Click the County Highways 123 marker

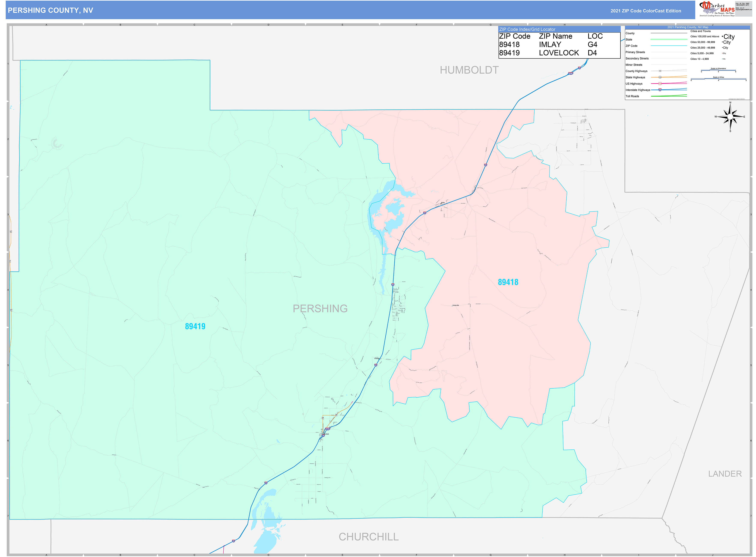(660, 71)
